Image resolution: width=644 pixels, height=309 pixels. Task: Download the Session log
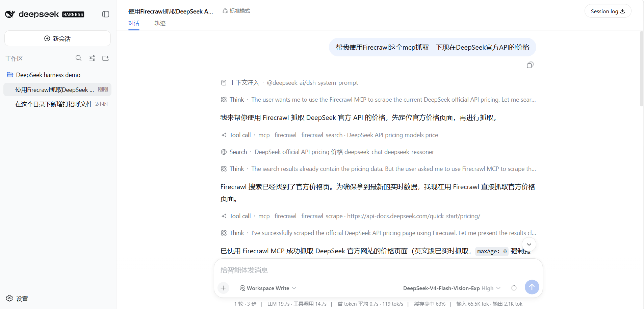(608, 11)
